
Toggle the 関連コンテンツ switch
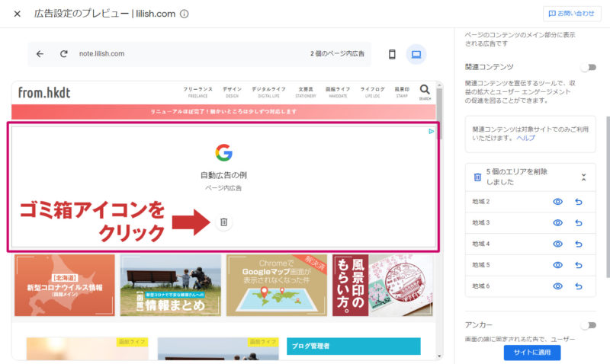(x=589, y=68)
